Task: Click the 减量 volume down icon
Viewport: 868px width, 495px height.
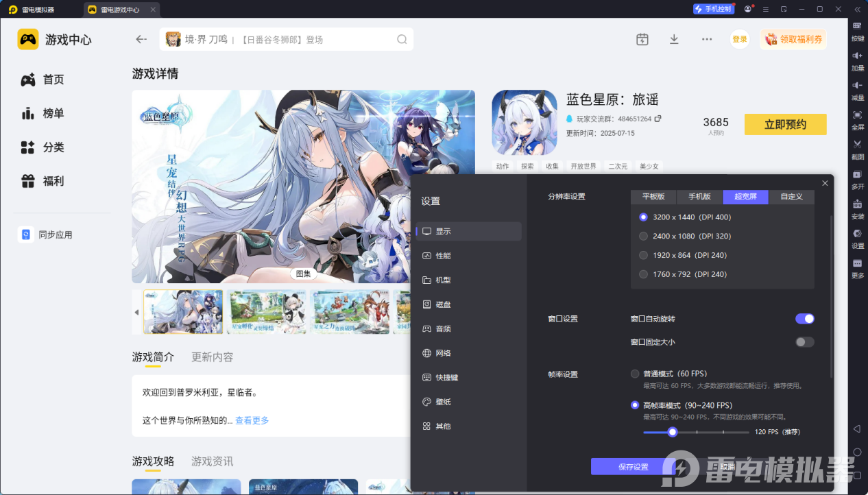Action: tap(857, 84)
